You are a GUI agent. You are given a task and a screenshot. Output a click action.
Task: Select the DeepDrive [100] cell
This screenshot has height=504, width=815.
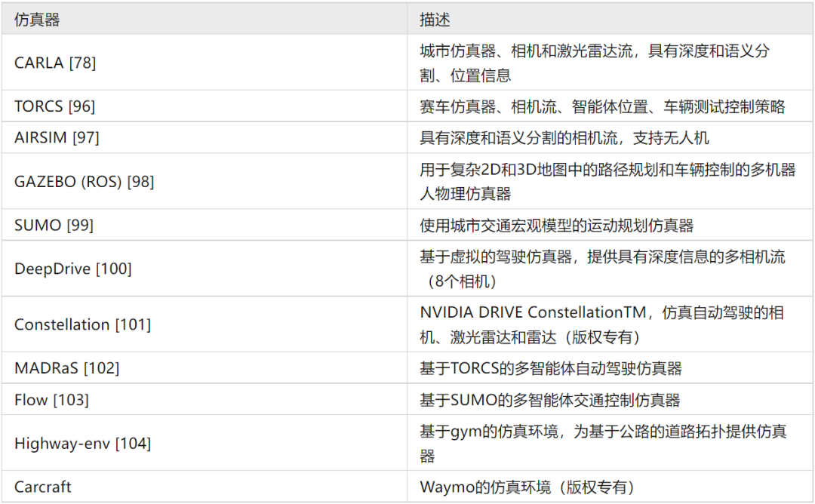pyautogui.click(x=205, y=269)
